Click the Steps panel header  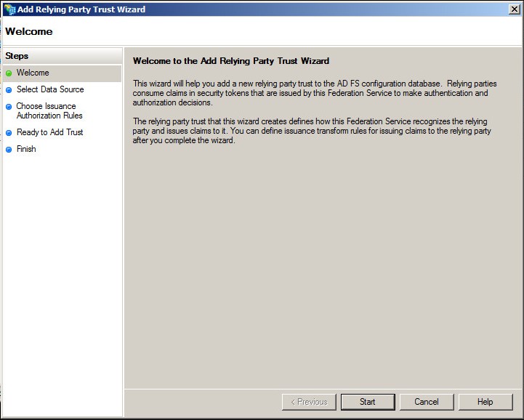click(x=63, y=56)
